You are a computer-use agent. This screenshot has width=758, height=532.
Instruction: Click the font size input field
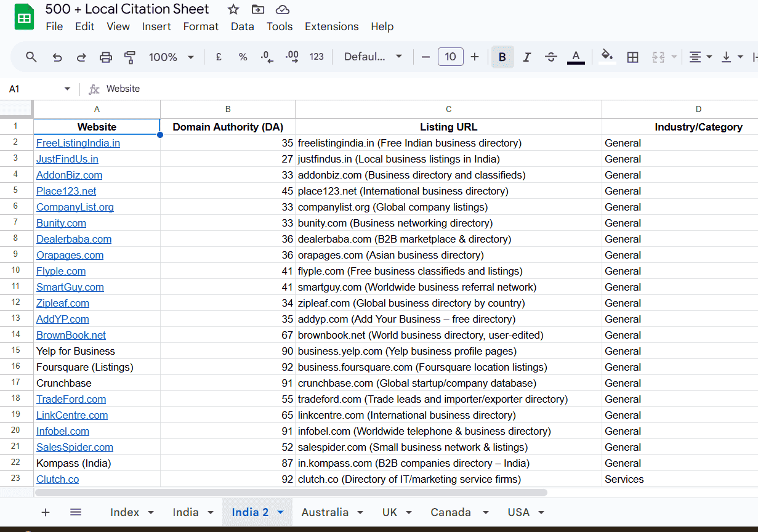click(x=450, y=57)
